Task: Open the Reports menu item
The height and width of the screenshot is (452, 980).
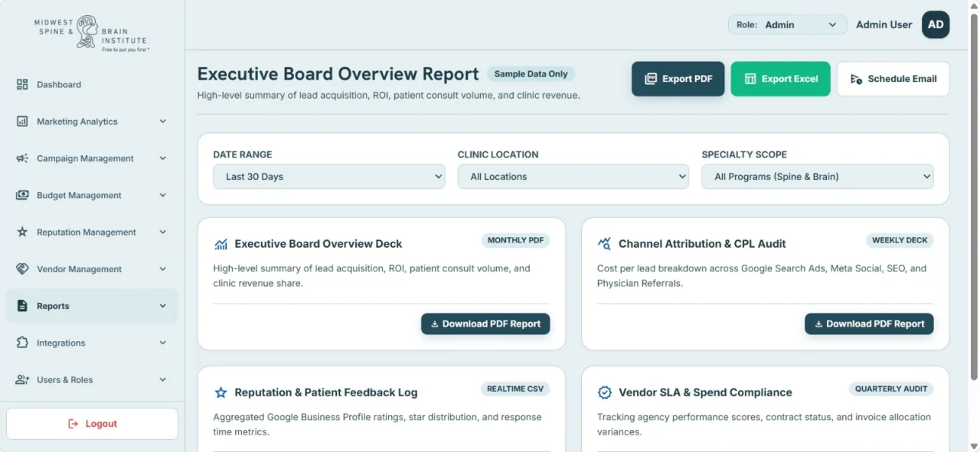Action: 92,306
